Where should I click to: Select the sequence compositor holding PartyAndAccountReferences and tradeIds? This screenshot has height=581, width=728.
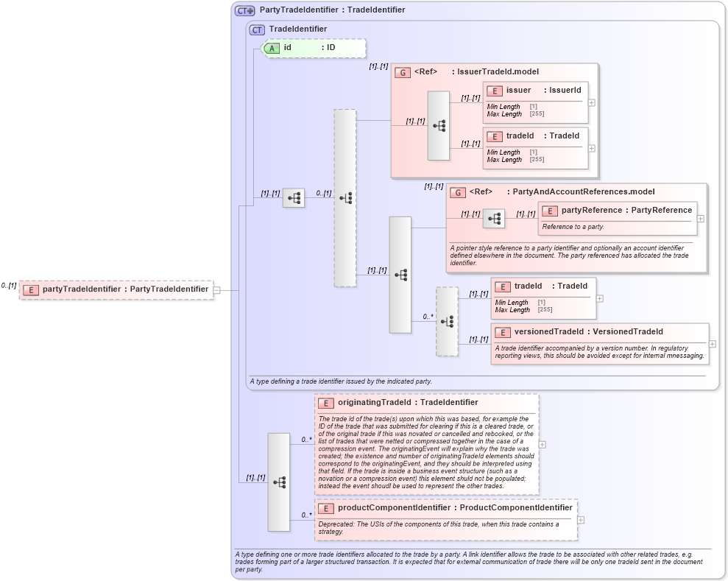click(400, 275)
